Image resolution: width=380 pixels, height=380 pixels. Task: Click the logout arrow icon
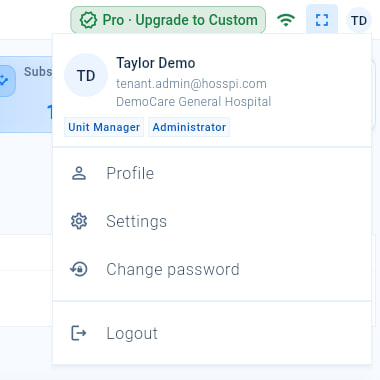click(x=79, y=333)
